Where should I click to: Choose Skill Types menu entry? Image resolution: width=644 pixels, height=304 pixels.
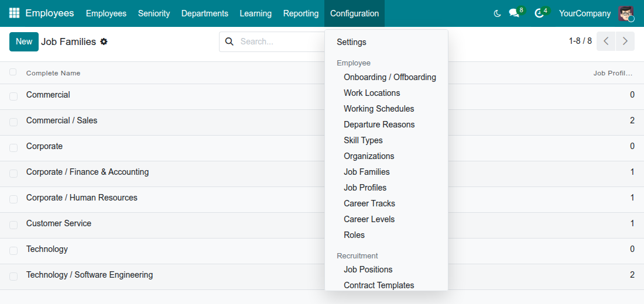[x=363, y=140]
